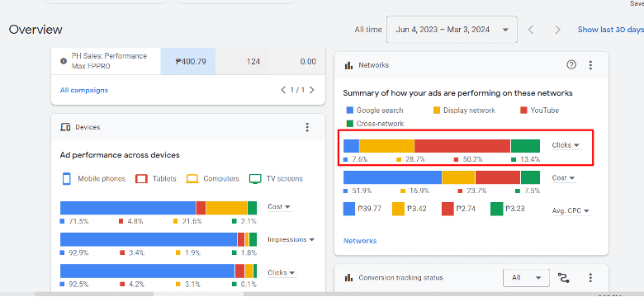Viewport: 644px width, 297px height.
Task: Click the YouTube red segment in Clicks bar
Action: tap(462, 146)
